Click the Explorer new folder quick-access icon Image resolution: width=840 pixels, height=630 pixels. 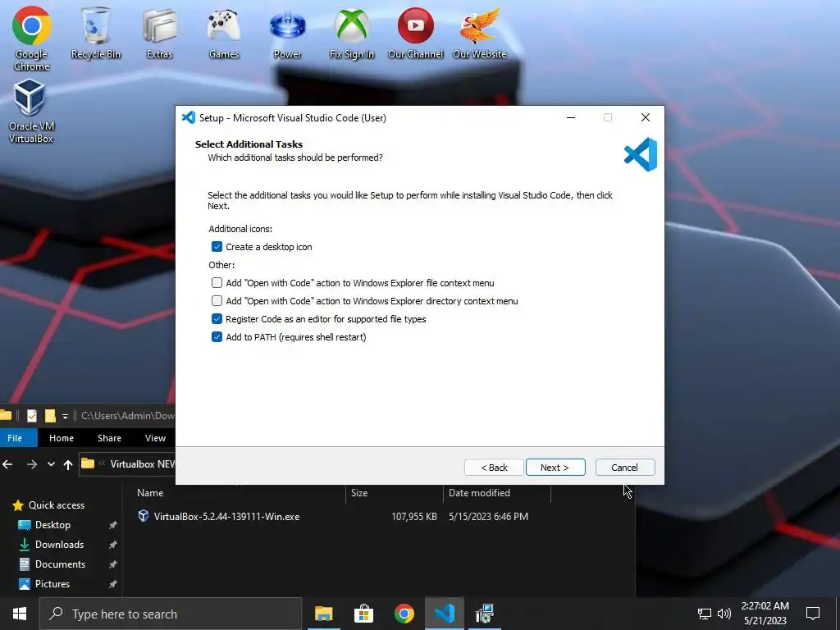click(50, 416)
